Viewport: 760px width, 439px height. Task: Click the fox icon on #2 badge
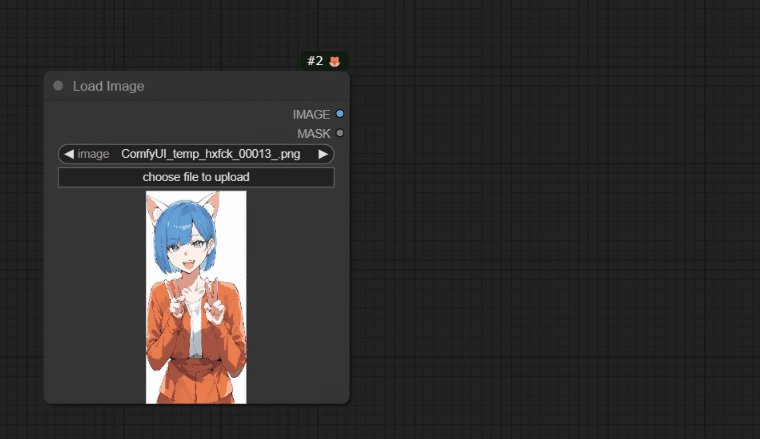point(334,62)
